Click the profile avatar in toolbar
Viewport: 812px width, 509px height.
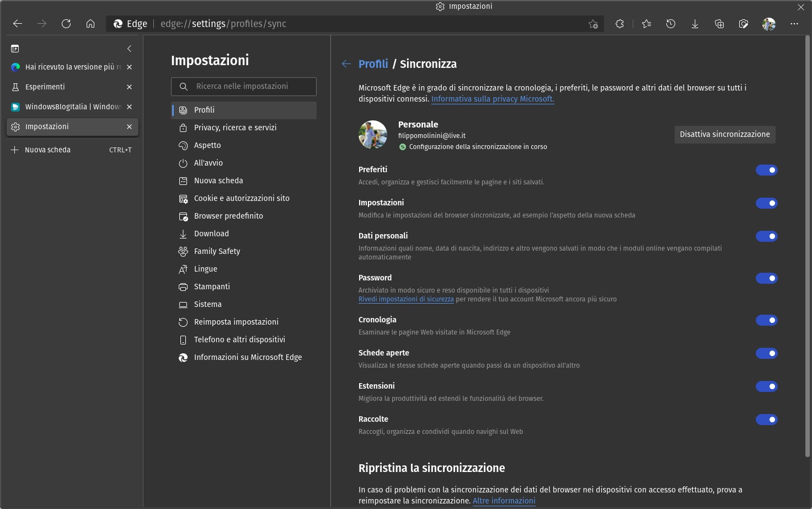point(769,24)
